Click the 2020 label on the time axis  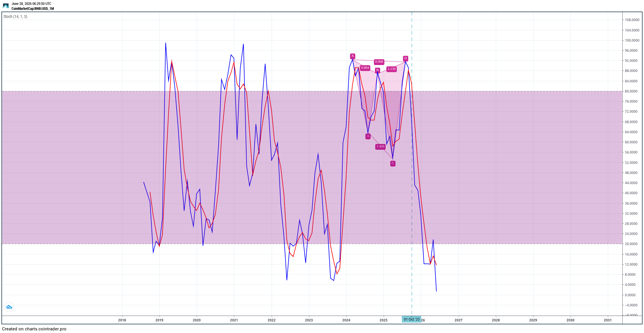[197, 320]
